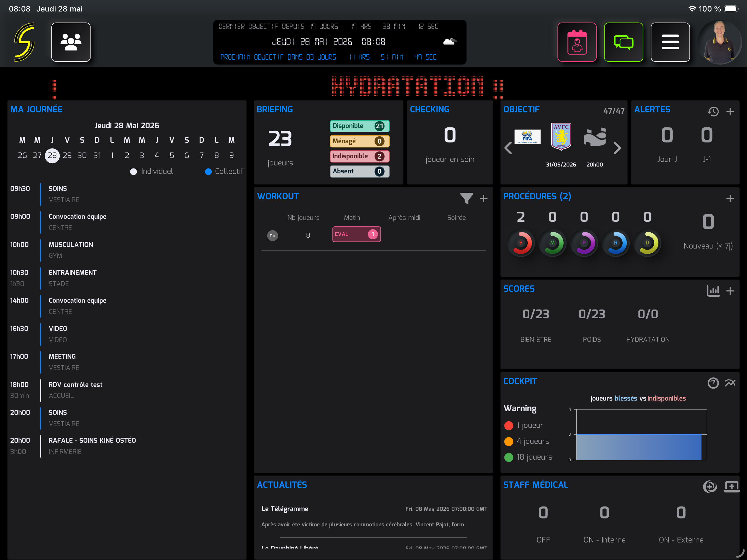The width and height of the screenshot is (747, 560).
Task: Click the PV workout badge
Action: pos(273,235)
